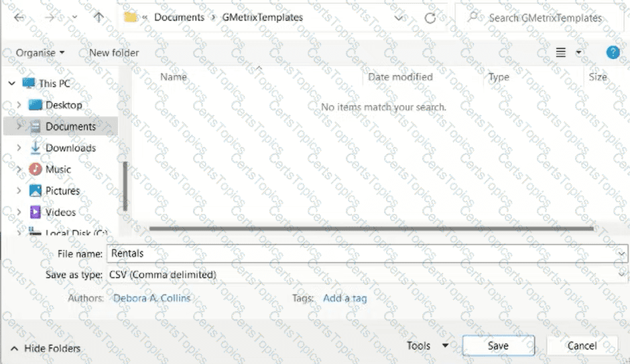Open the help question mark icon
Viewport: 630px width, 364px height.
tap(613, 53)
